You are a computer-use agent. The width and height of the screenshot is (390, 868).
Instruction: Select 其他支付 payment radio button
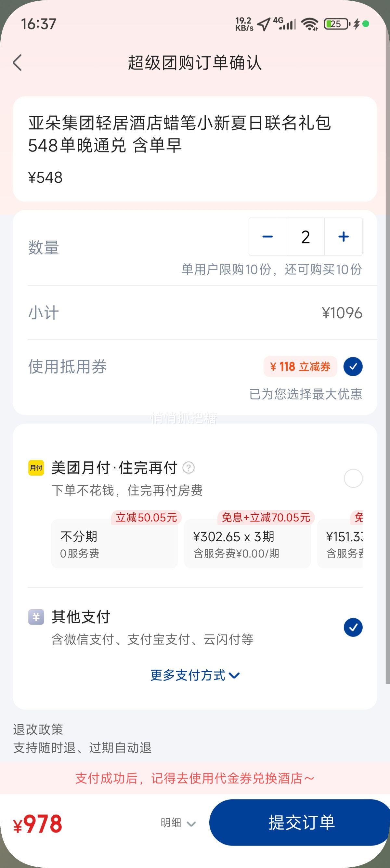pos(353,627)
